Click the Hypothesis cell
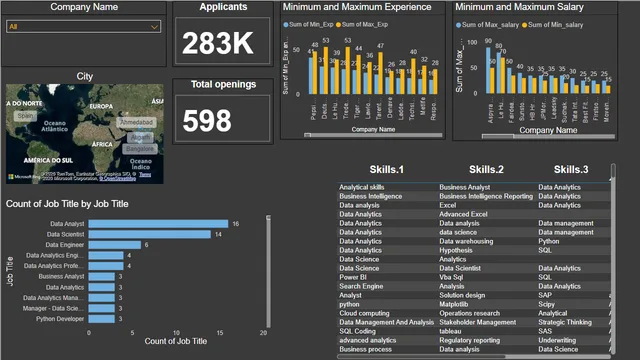 click(456, 250)
